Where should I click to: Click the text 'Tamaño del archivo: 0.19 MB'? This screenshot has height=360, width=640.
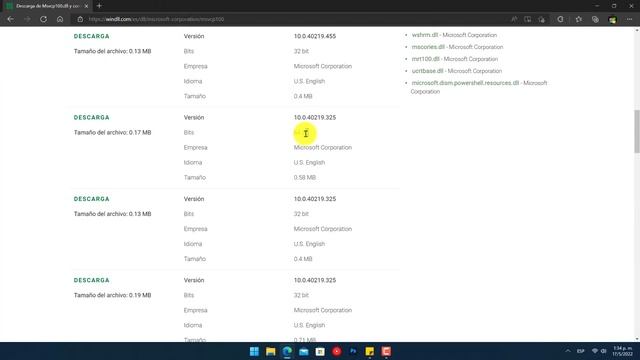pyautogui.click(x=112, y=295)
